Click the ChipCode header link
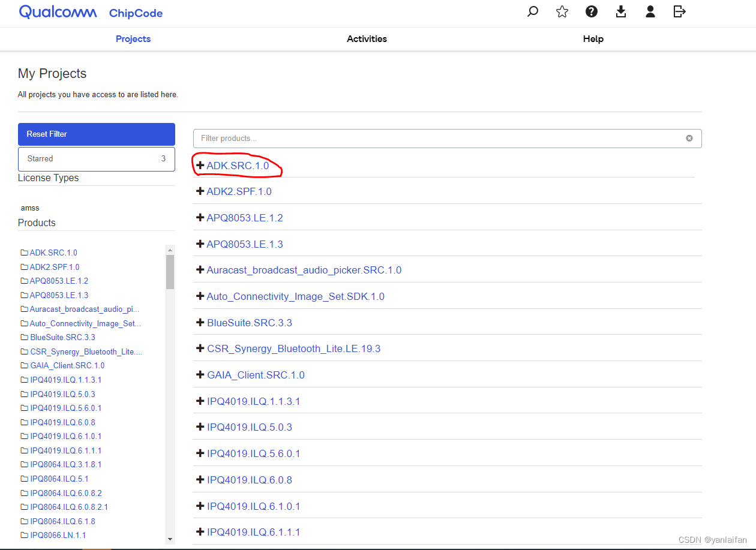Screen dimensions: 756x550 click(x=136, y=13)
